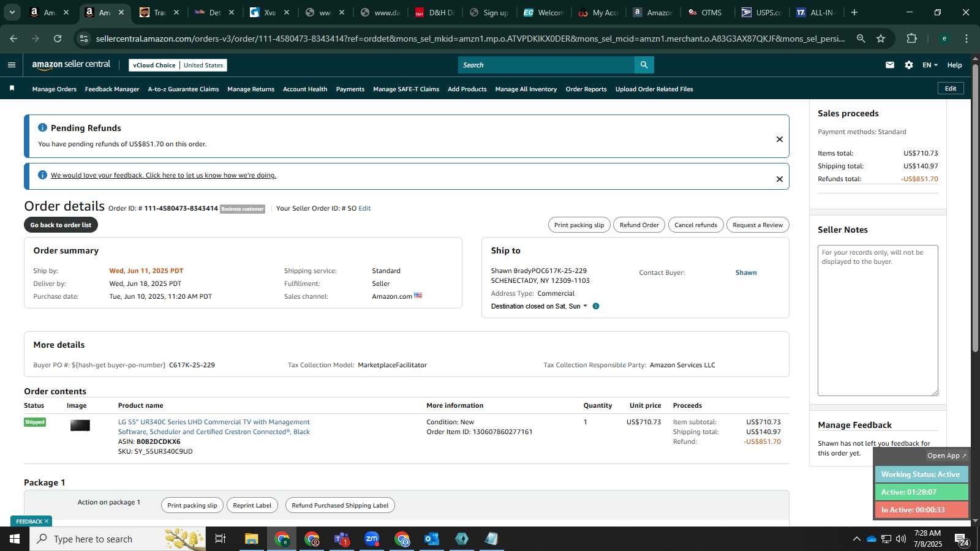The height and width of the screenshot is (551, 980).
Task: Click Print packing slip button near order header
Action: (x=579, y=225)
